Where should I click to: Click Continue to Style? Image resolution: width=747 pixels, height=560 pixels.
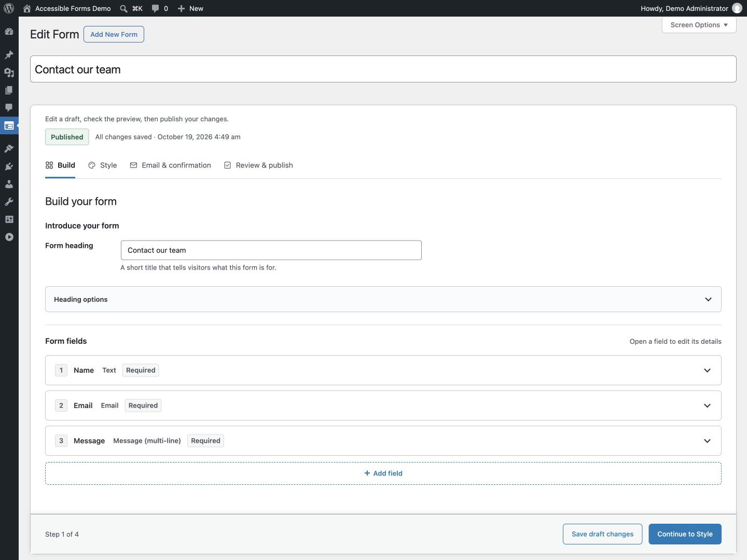point(685,534)
